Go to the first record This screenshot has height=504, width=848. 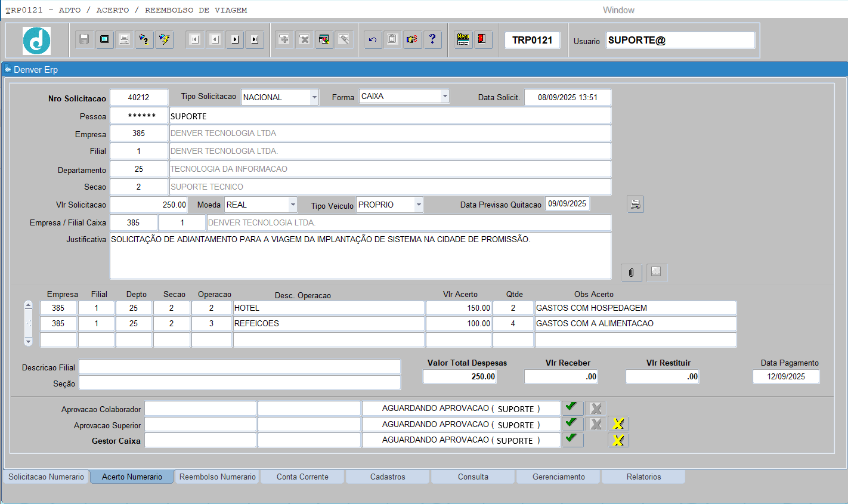tap(194, 39)
